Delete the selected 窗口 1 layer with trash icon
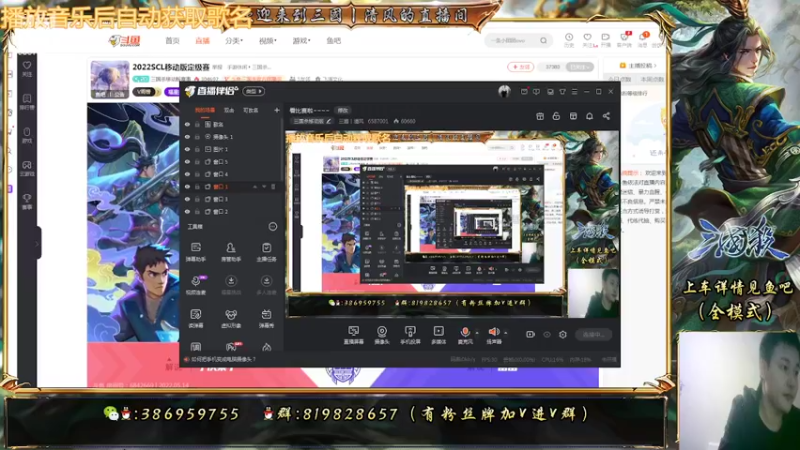This screenshot has height=450, width=800. [273, 187]
